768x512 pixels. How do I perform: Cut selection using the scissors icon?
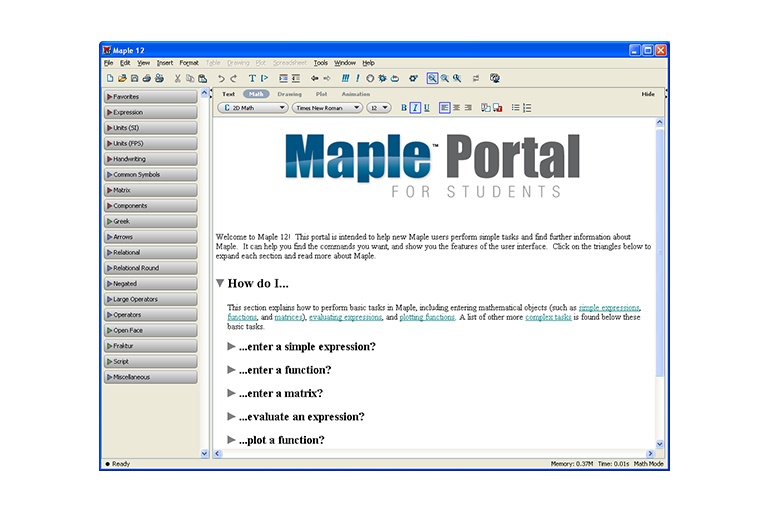coord(178,78)
